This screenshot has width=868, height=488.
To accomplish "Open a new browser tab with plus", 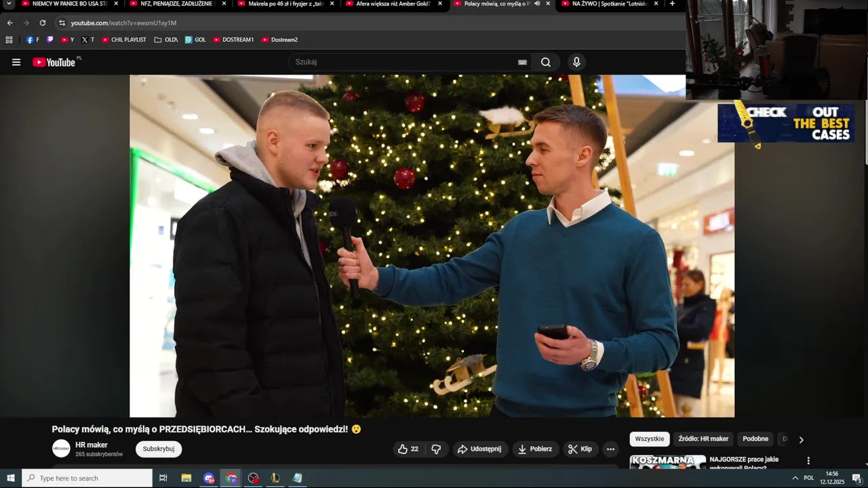I will 672,4.
